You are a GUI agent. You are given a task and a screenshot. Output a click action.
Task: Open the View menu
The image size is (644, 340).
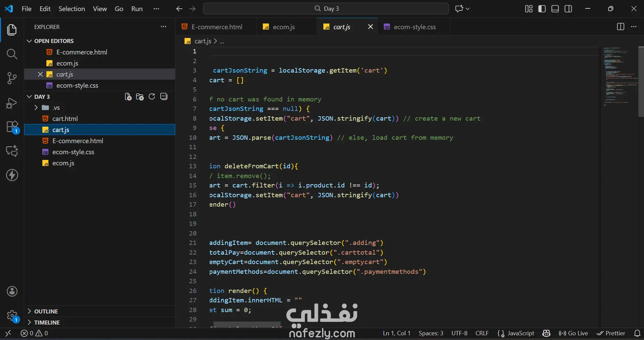(100, 9)
